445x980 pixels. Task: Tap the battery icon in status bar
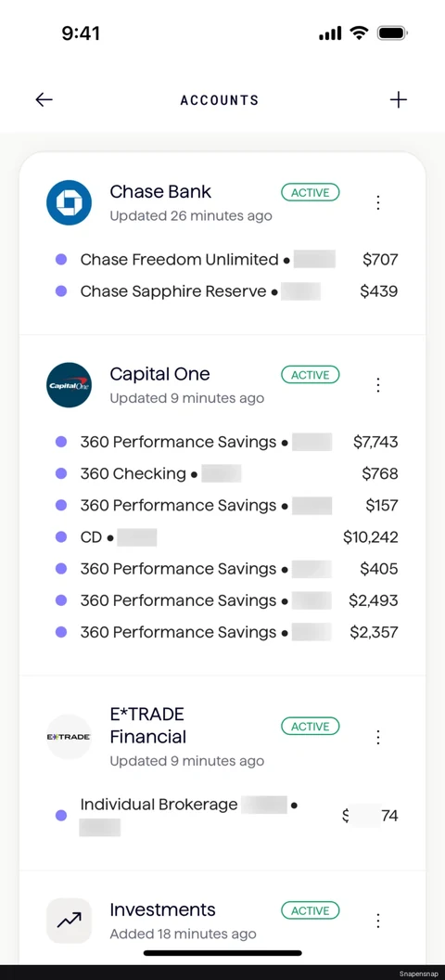(392, 33)
